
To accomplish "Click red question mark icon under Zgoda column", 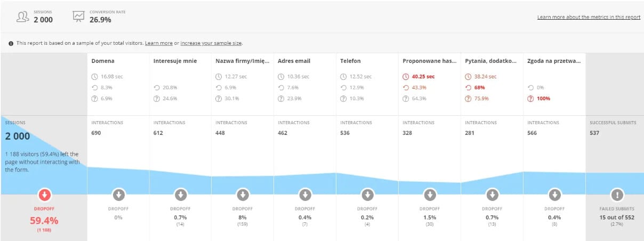I will [x=530, y=99].
